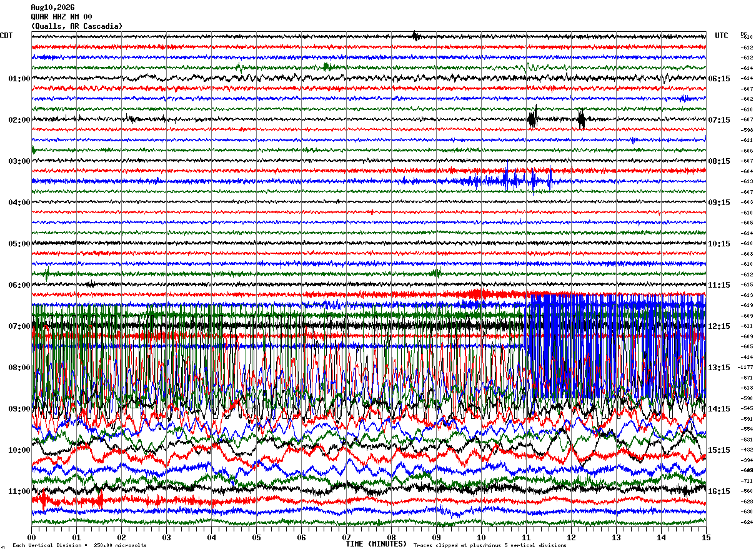Click minute 05 tick on the bottom axis
The height and width of the screenshot is (554, 756).
256,537
